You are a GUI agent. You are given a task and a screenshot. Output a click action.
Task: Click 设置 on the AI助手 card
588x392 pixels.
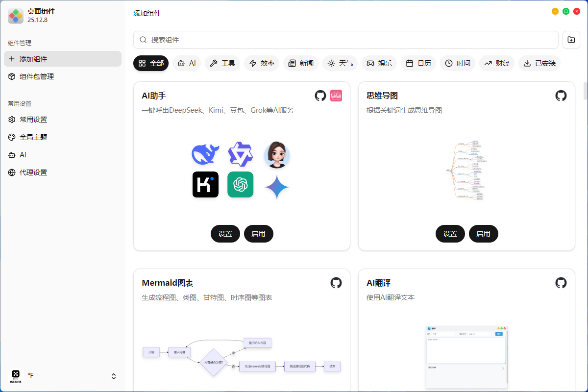click(x=225, y=234)
